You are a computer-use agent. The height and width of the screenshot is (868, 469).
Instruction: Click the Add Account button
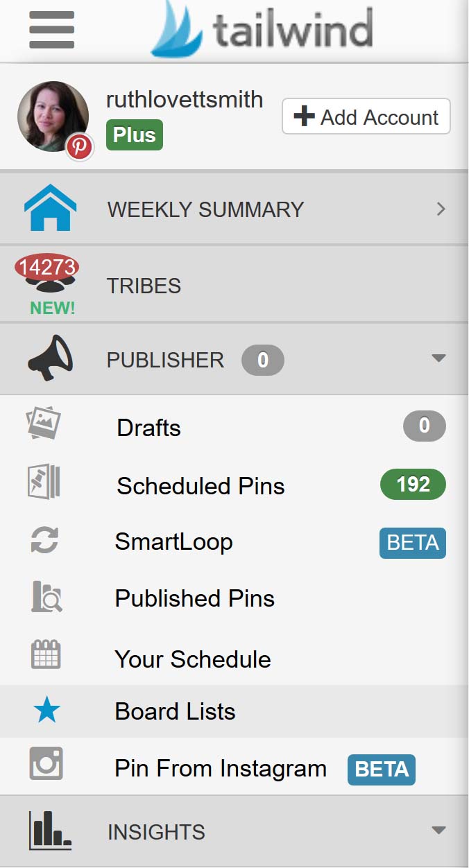[366, 116]
